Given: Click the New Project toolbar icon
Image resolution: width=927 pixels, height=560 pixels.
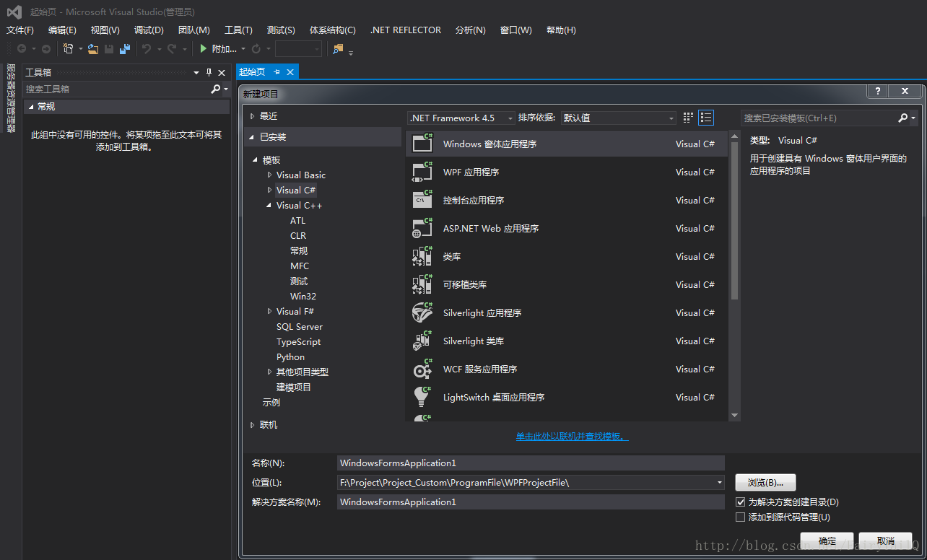Looking at the screenshot, I should [x=69, y=48].
